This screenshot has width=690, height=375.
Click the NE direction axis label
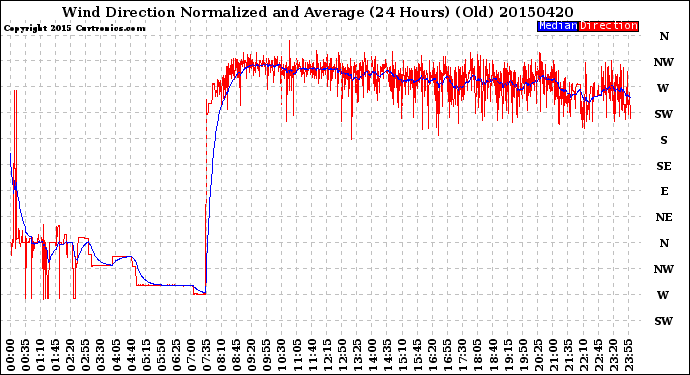coord(664,217)
